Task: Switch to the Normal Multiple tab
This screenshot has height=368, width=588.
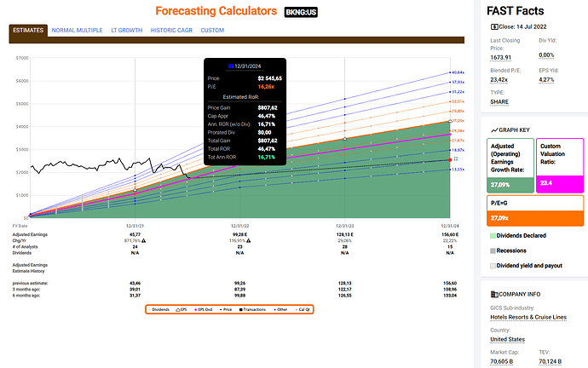Action: coord(77,30)
